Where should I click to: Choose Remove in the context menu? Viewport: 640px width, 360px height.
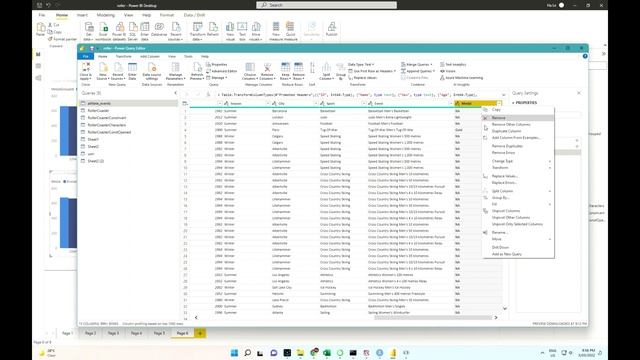[x=518, y=118]
